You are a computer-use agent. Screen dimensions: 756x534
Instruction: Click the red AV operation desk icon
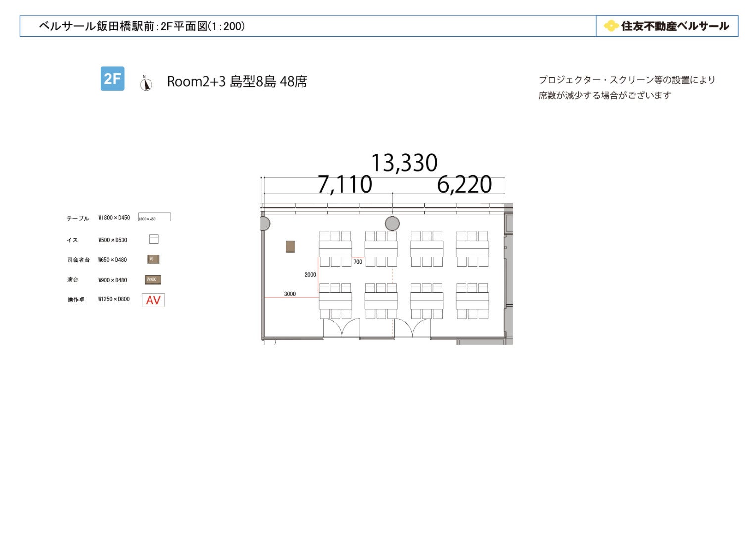pyautogui.click(x=153, y=300)
